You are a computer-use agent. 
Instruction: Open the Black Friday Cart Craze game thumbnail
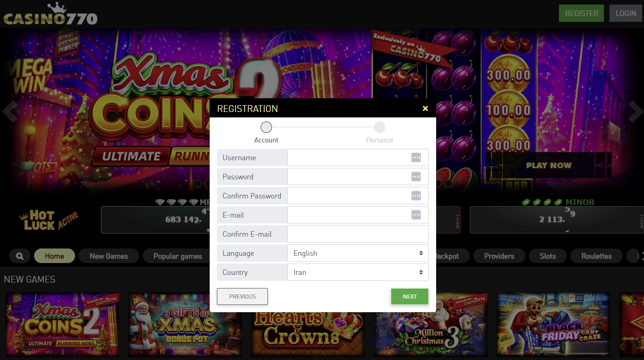point(553,325)
